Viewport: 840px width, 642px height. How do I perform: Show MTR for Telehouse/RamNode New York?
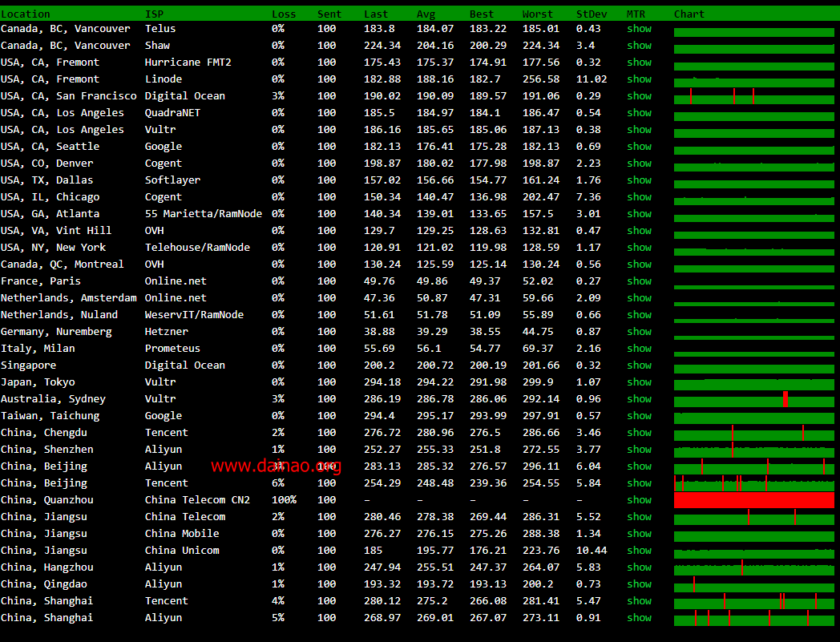639,248
